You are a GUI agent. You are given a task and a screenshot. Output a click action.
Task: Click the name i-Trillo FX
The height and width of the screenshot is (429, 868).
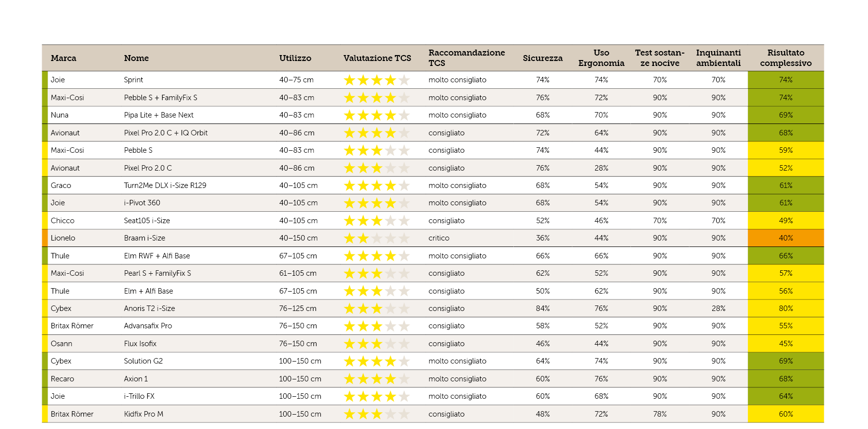point(139,396)
